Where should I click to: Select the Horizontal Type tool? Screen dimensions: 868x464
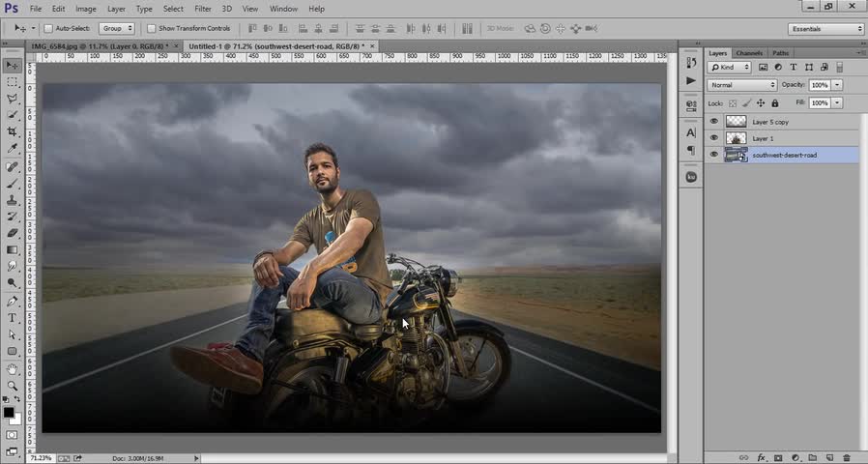12,318
